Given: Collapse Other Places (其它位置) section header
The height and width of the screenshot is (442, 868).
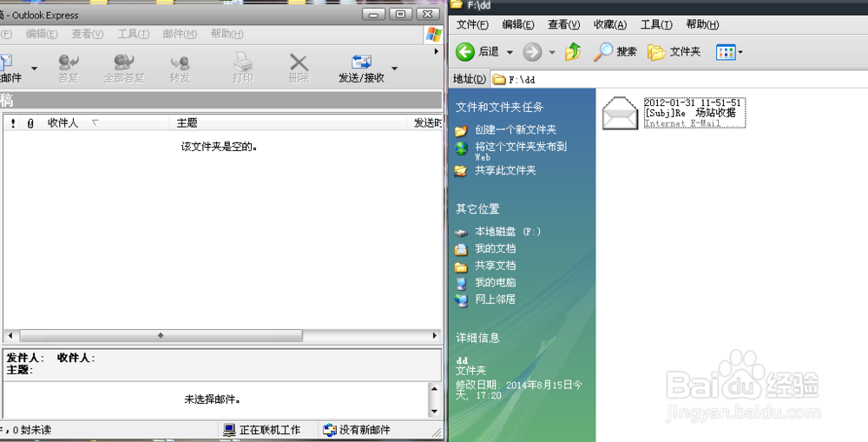Looking at the screenshot, I should (x=477, y=208).
